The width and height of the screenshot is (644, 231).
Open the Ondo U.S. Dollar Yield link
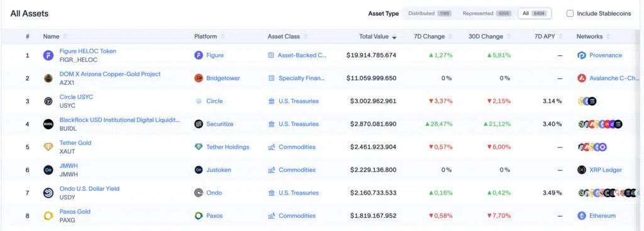pyautogui.click(x=89, y=189)
